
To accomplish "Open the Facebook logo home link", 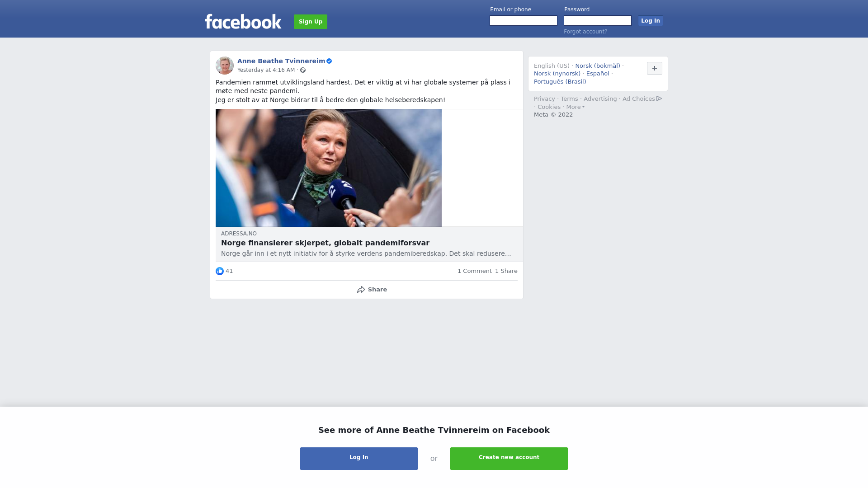I will (x=243, y=21).
